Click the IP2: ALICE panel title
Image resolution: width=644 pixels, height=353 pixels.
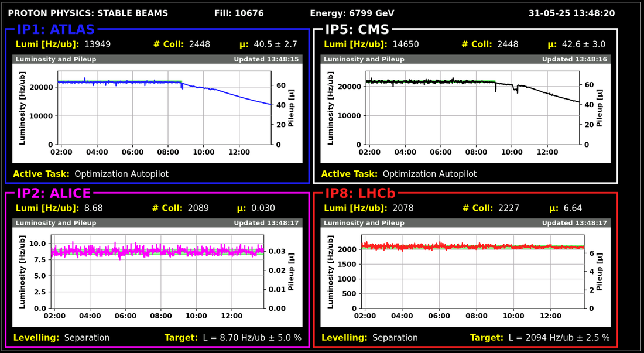pos(53,193)
